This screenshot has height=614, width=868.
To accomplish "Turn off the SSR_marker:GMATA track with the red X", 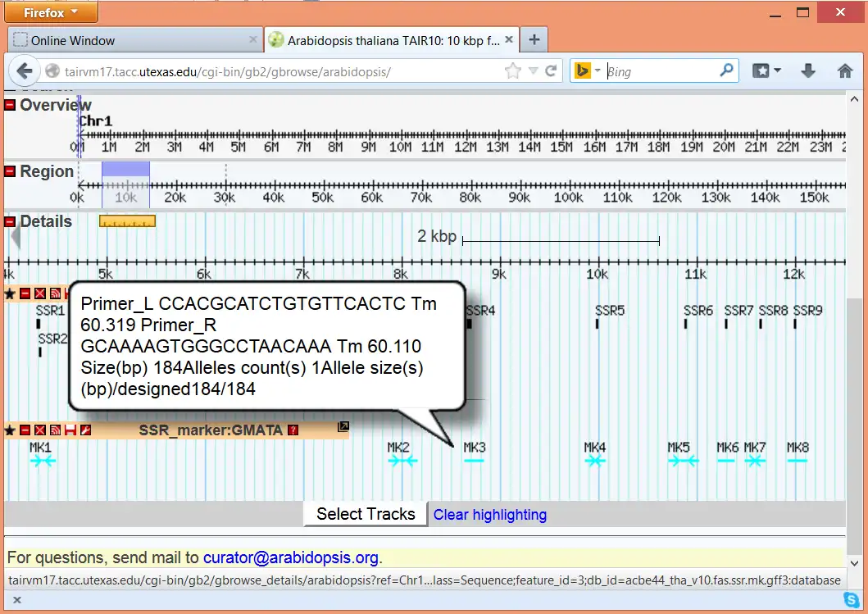I will coord(40,430).
